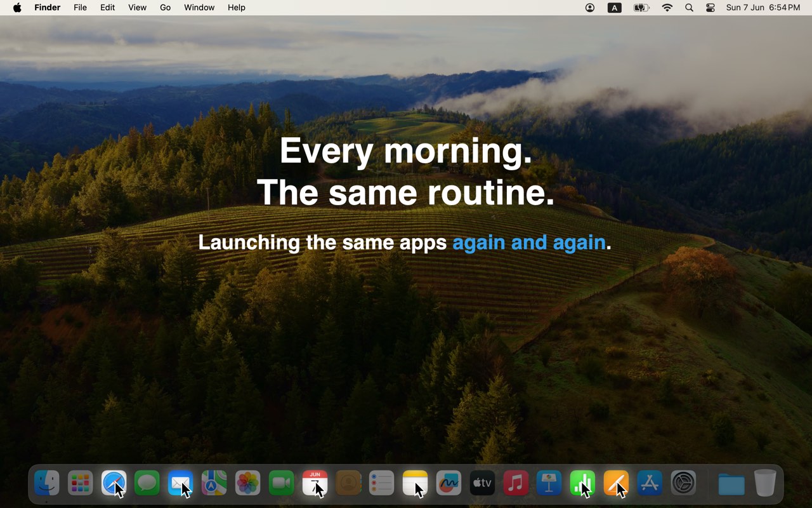
Task: Open the Edit menu
Action: (x=108, y=8)
